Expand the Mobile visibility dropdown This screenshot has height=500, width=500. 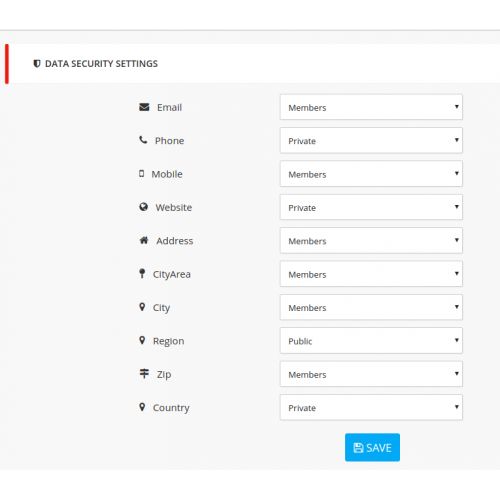371,174
